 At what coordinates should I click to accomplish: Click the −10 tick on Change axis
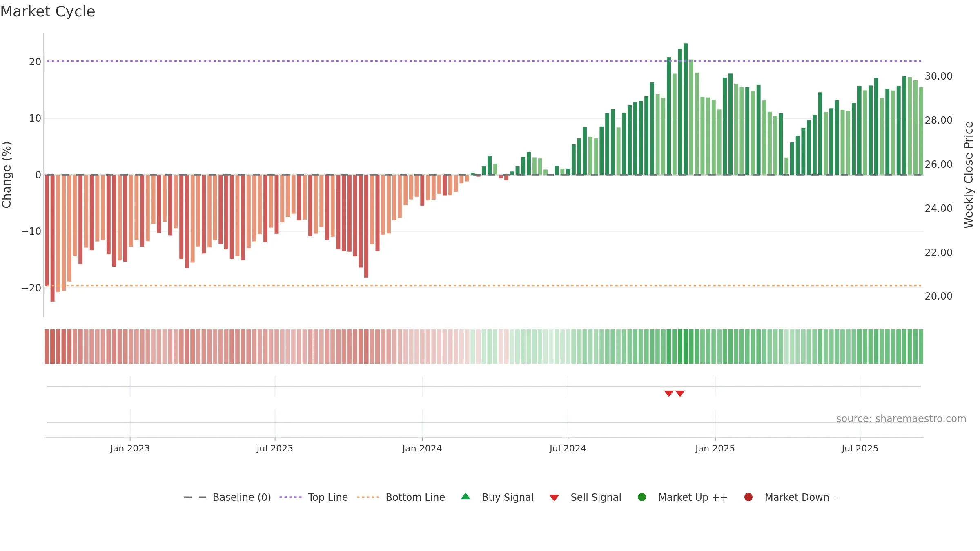tap(31, 231)
